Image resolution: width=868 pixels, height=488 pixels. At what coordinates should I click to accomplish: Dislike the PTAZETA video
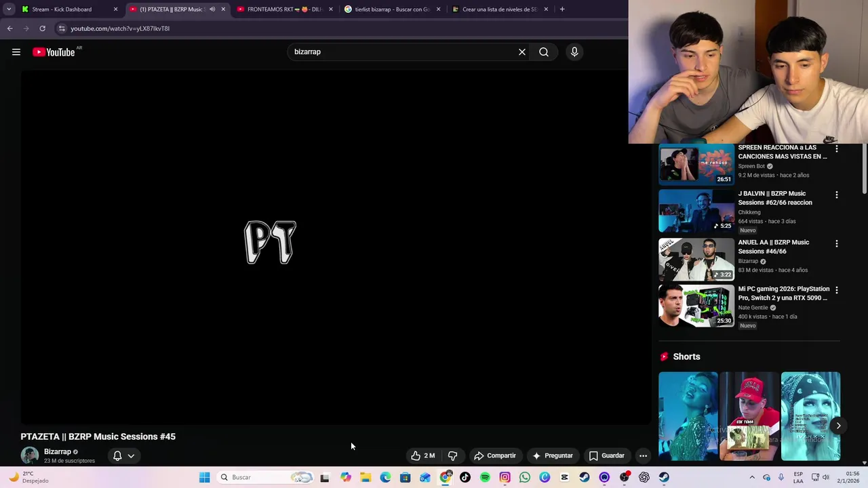coord(452,455)
